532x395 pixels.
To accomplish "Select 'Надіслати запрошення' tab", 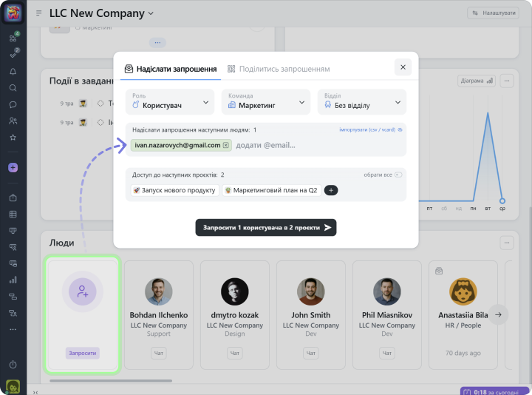I will (x=170, y=69).
